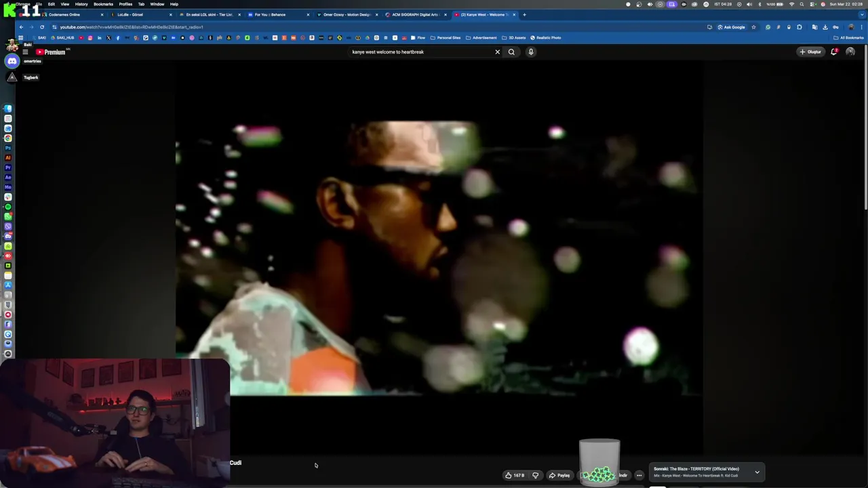This screenshot has width=868, height=488.
Task: Click the Oluştur create button
Action: click(810, 52)
